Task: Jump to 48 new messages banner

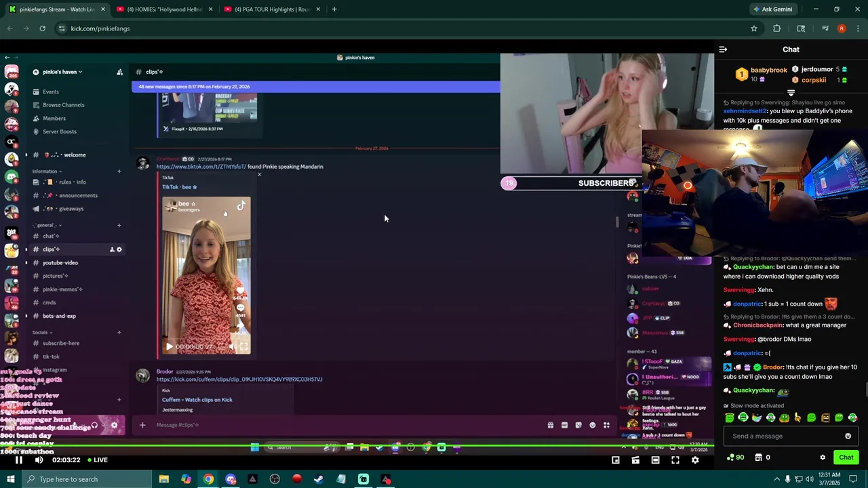Action: [x=315, y=87]
